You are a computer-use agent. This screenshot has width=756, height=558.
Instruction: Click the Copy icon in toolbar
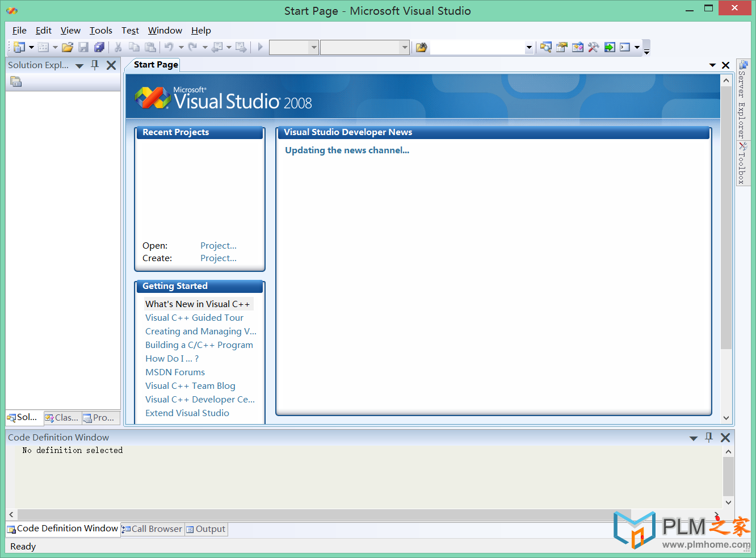(x=134, y=47)
